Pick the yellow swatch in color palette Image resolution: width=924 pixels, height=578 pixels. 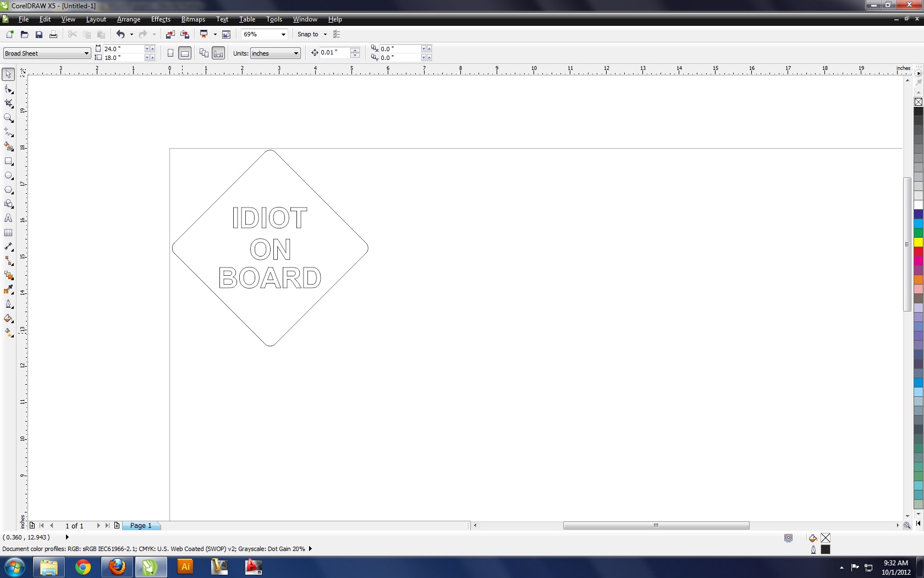(x=919, y=242)
